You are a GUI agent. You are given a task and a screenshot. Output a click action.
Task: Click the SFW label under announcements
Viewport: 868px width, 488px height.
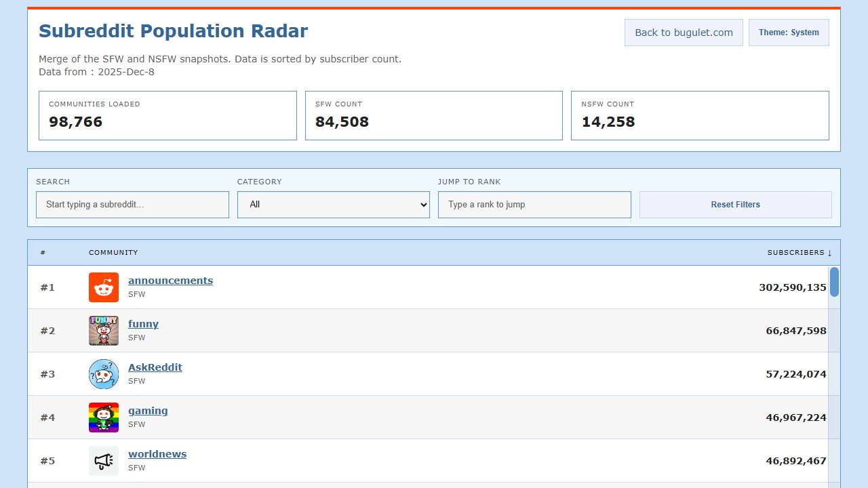coord(136,295)
